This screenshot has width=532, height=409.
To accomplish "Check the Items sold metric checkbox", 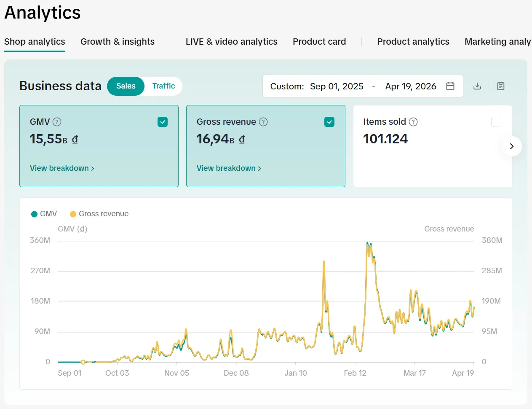I will tap(496, 122).
